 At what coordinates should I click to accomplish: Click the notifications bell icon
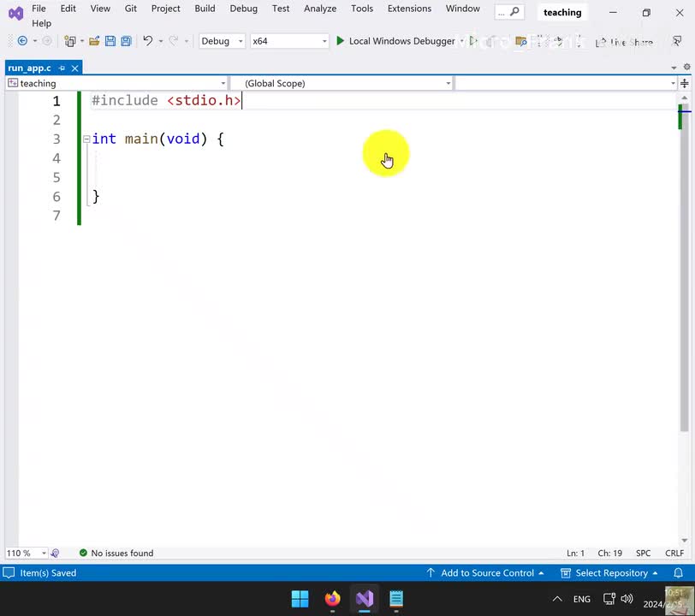(678, 573)
